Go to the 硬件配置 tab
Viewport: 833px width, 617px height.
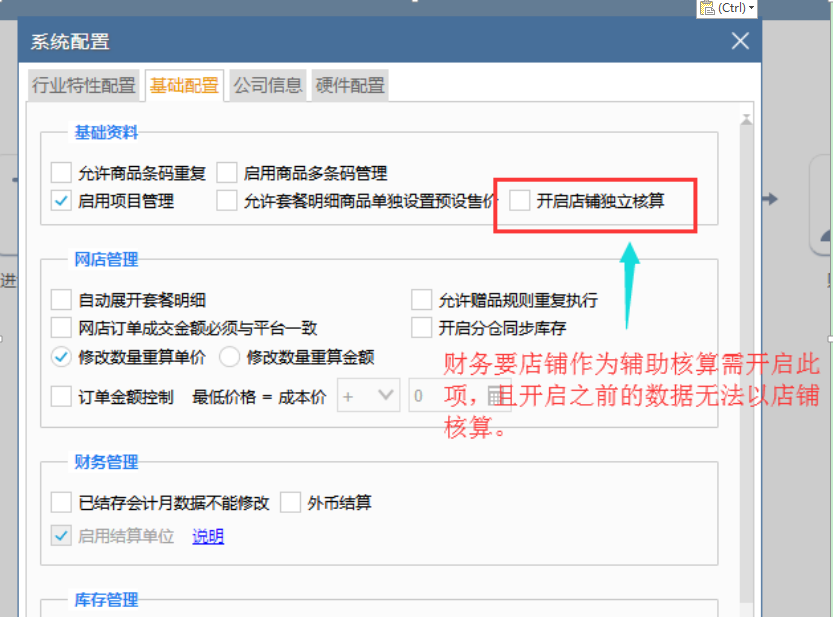pyautogui.click(x=350, y=85)
